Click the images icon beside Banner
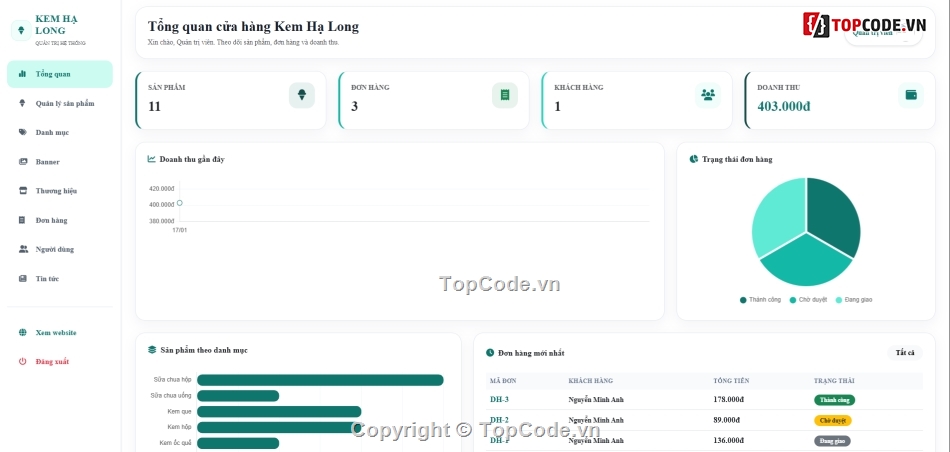 (23, 162)
